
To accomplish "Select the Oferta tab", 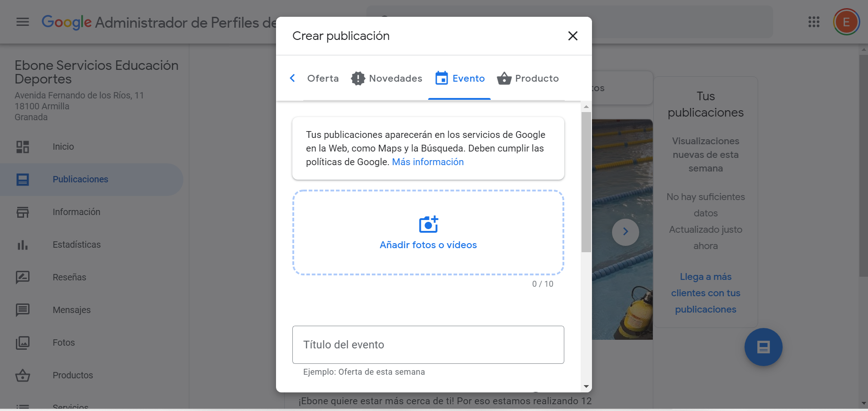I will point(323,78).
